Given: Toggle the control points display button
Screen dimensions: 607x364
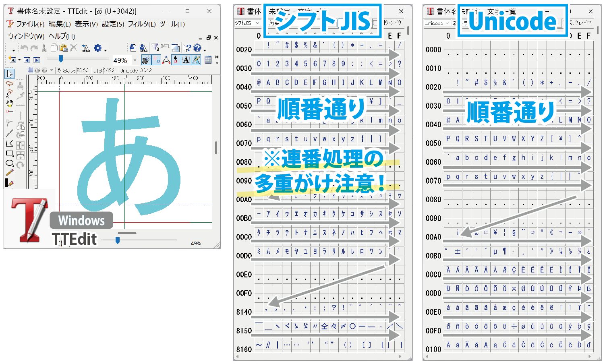Looking at the screenshot, I should (x=156, y=60).
